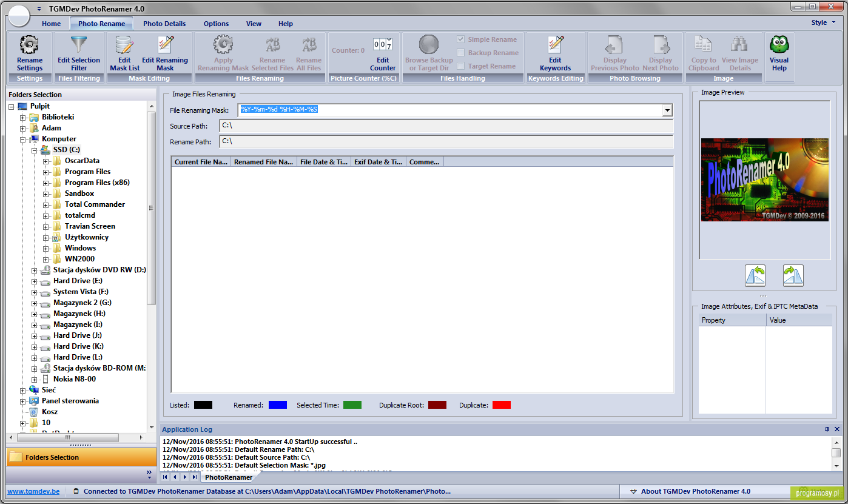Sort by Exif Date & Time column

[379, 162]
